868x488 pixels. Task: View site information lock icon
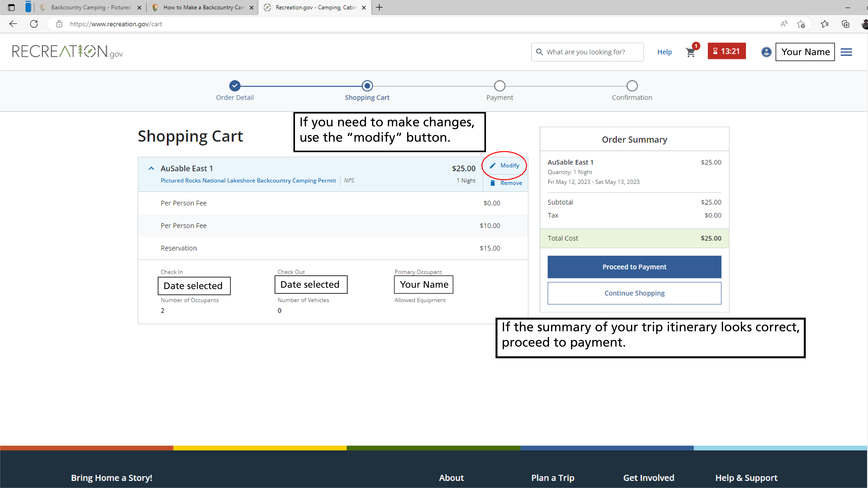click(59, 24)
